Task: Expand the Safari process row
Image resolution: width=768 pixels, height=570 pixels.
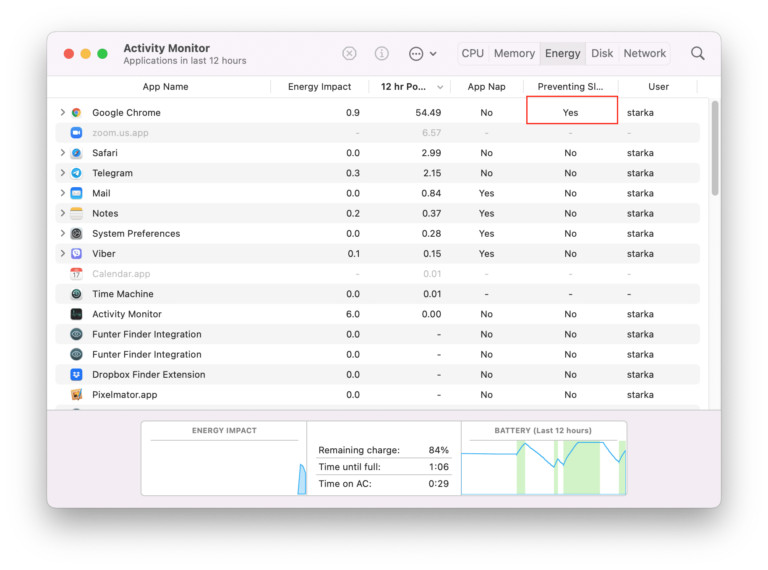Action: pyautogui.click(x=62, y=153)
